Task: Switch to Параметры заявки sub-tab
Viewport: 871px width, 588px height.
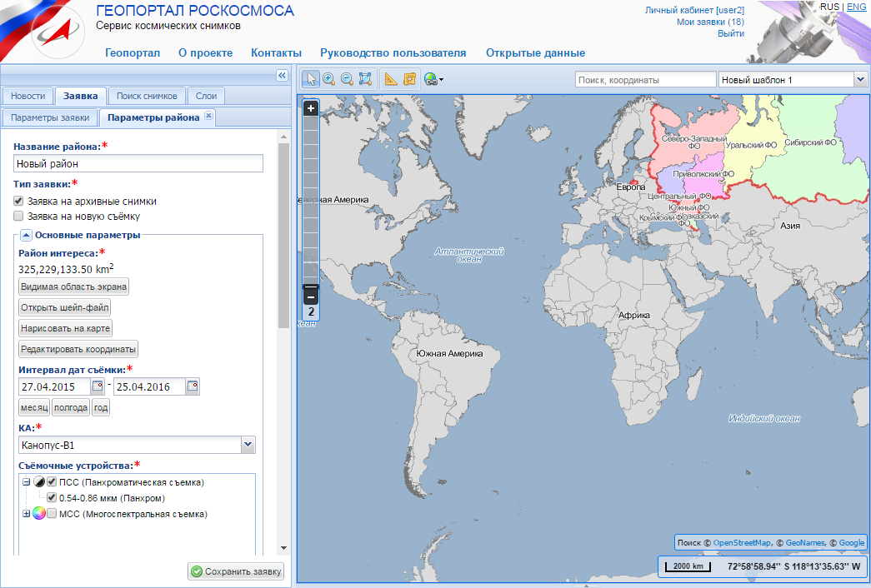Action: click(50, 117)
